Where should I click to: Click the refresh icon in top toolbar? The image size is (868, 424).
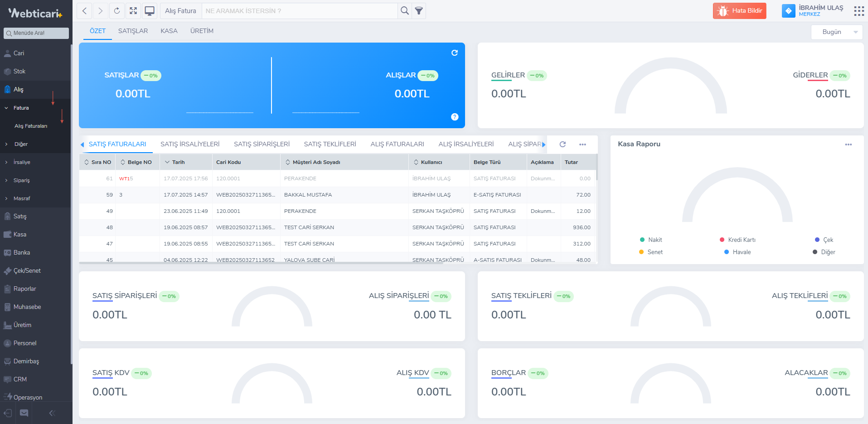(x=117, y=11)
